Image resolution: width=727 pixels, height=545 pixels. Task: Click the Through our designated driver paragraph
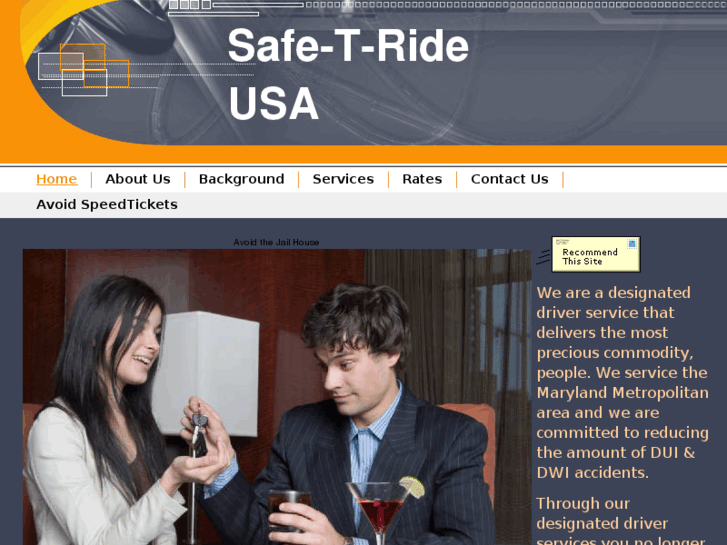coord(620,520)
